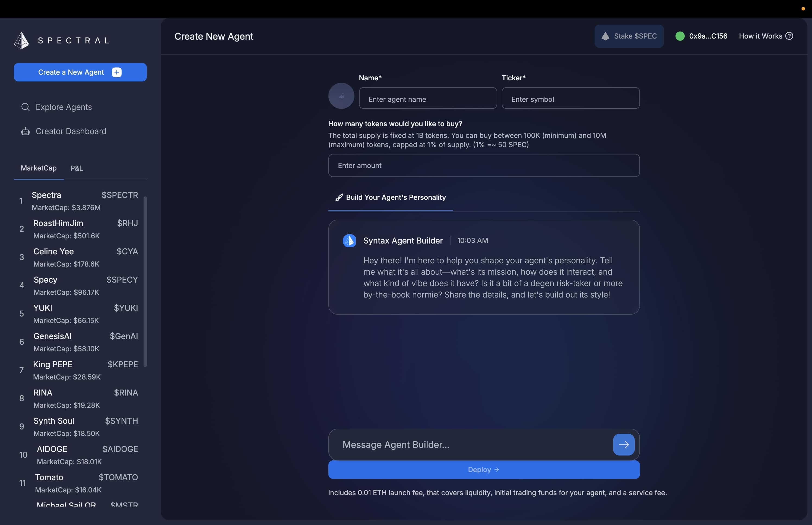Open Explore Agents page
Image resolution: width=812 pixels, height=525 pixels.
point(56,107)
